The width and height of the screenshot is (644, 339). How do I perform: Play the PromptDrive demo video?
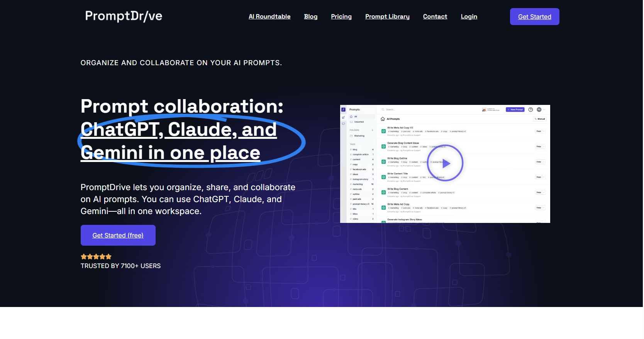(445, 164)
